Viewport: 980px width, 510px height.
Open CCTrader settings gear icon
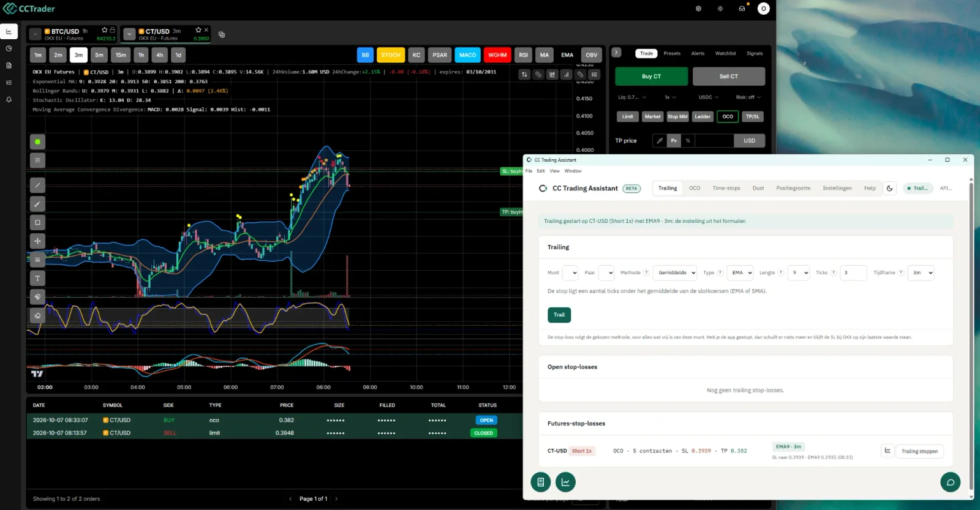(x=698, y=9)
